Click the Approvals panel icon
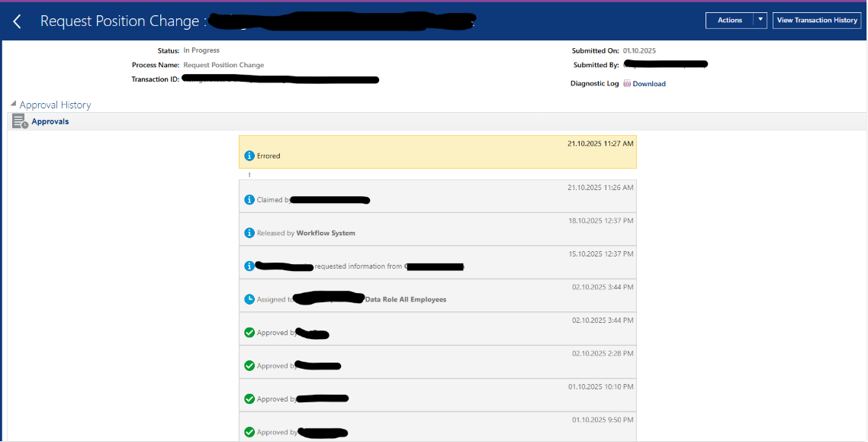 coord(20,121)
